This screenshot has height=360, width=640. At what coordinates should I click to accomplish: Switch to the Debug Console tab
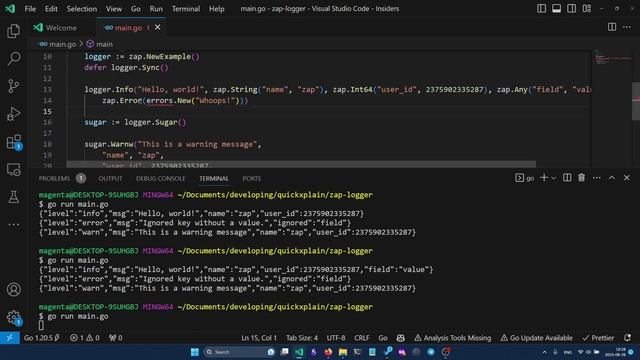[x=160, y=178]
